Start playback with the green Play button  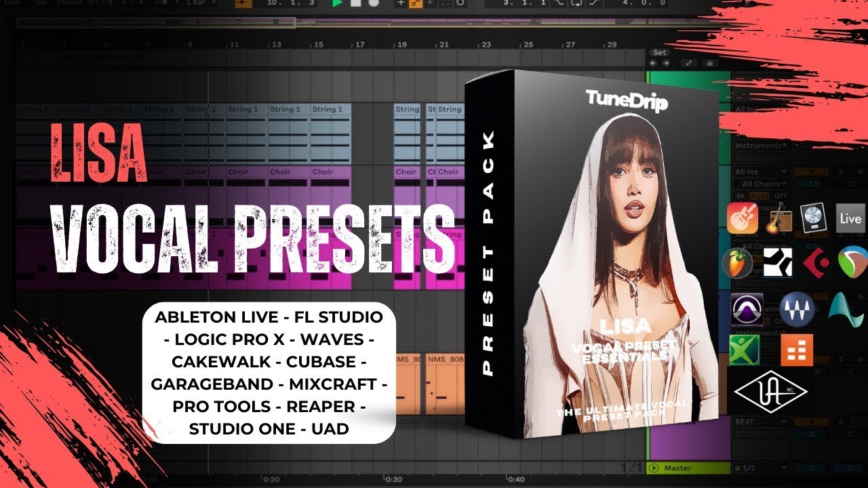click(x=337, y=3)
